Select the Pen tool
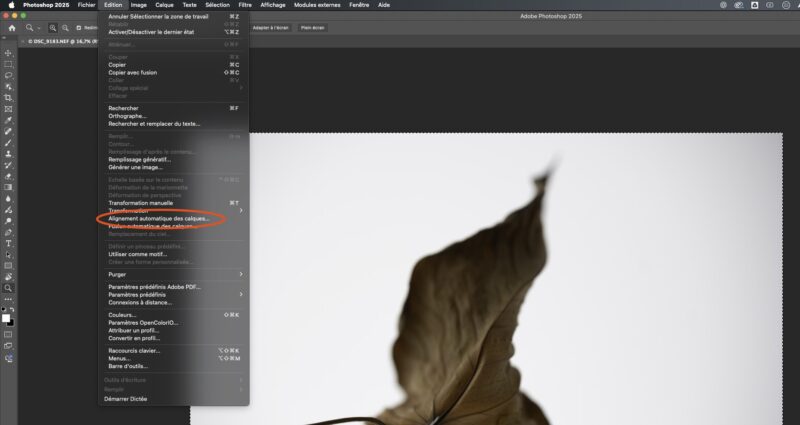The height and width of the screenshot is (425, 800). pos(8,232)
